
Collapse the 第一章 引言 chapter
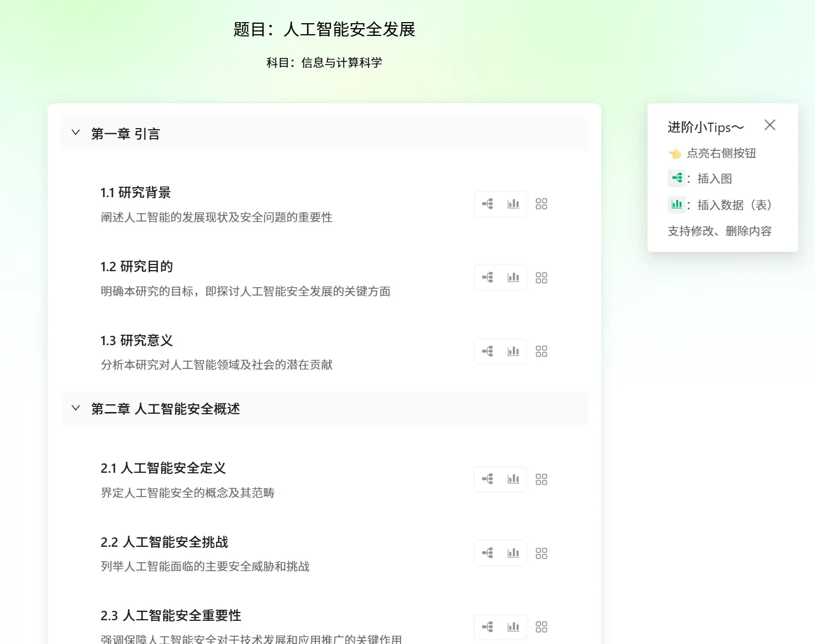coord(76,132)
